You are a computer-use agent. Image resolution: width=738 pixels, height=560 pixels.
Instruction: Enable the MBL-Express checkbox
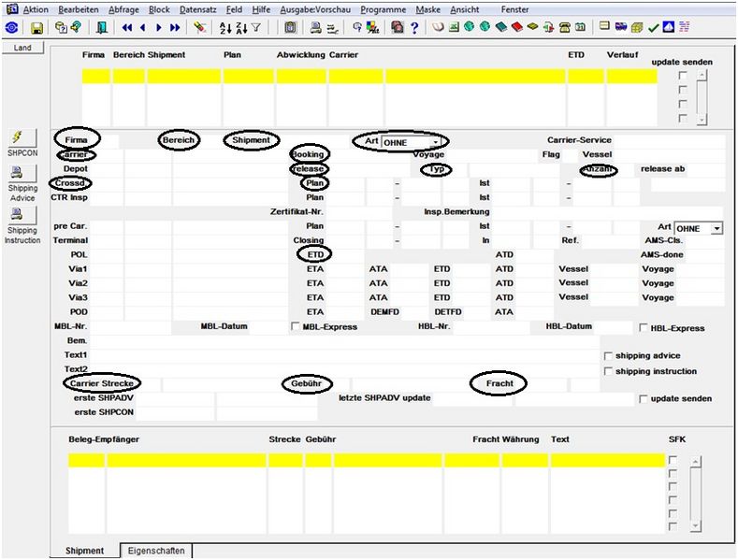(x=295, y=326)
